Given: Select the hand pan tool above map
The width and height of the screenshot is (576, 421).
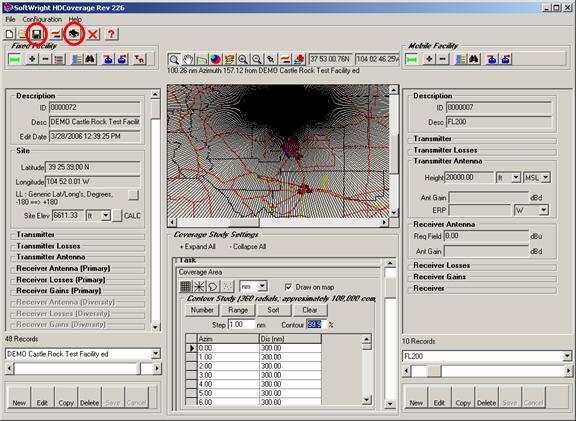Looking at the screenshot, I should [188, 59].
